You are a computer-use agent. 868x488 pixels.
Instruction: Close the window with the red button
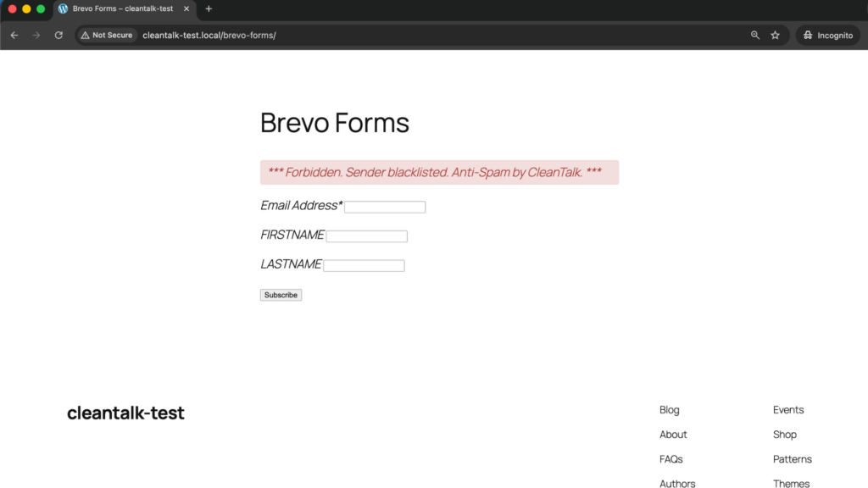pyautogui.click(x=12, y=8)
